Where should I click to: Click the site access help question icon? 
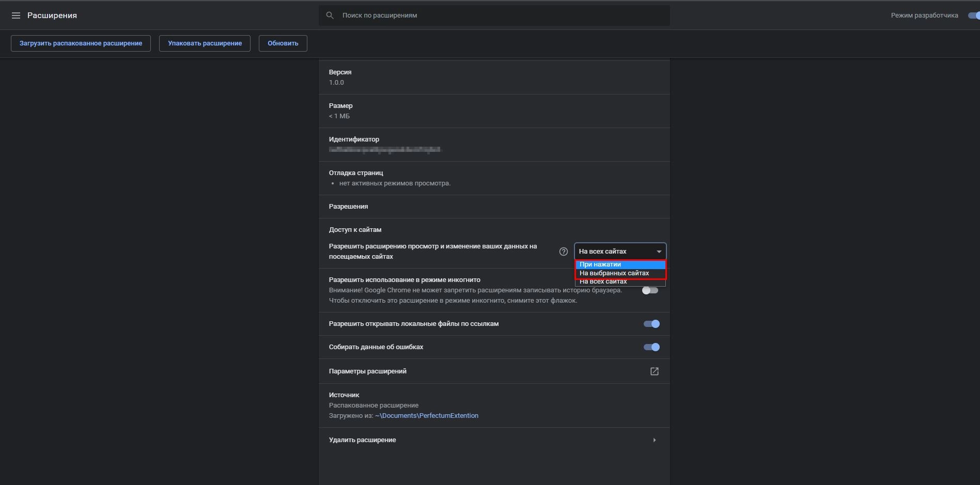(x=564, y=252)
